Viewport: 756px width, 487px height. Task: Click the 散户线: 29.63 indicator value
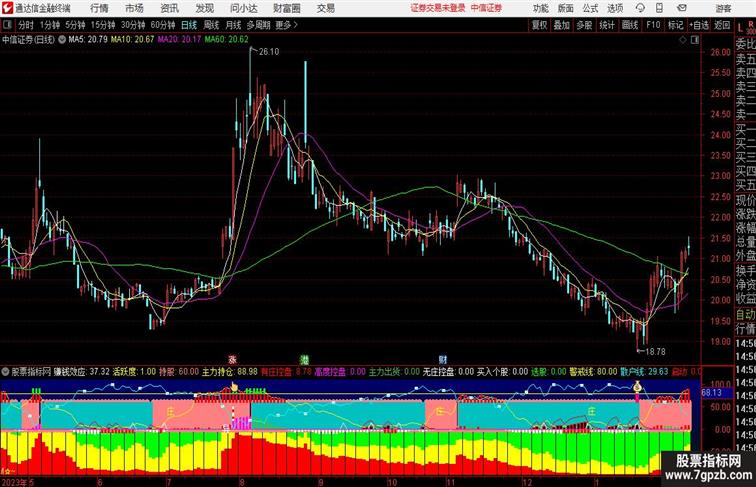tap(644, 372)
